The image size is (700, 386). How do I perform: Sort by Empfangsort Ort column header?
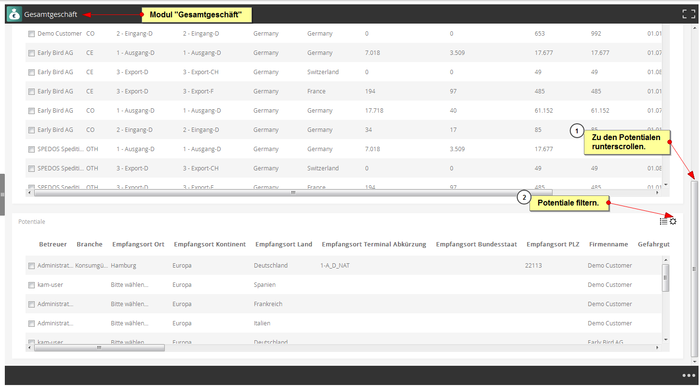tap(138, 244)
